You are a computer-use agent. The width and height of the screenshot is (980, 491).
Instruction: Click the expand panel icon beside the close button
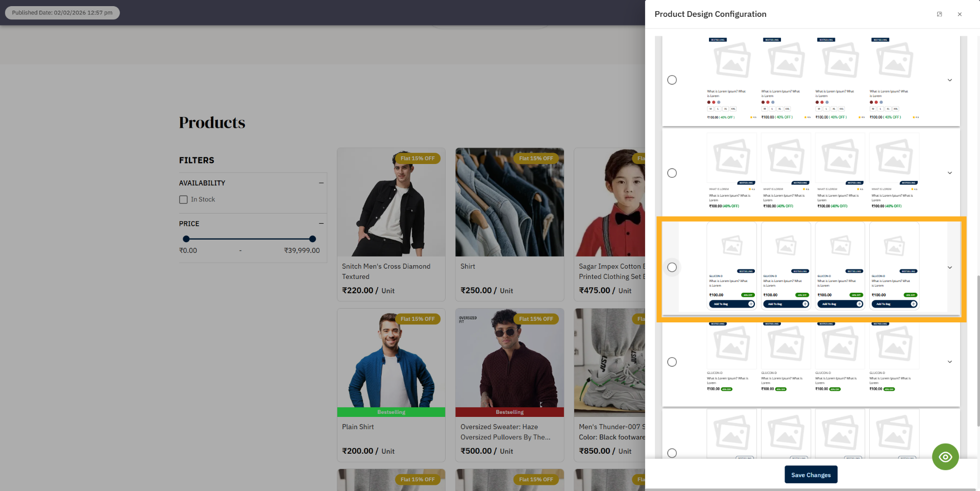pos(939,14)
